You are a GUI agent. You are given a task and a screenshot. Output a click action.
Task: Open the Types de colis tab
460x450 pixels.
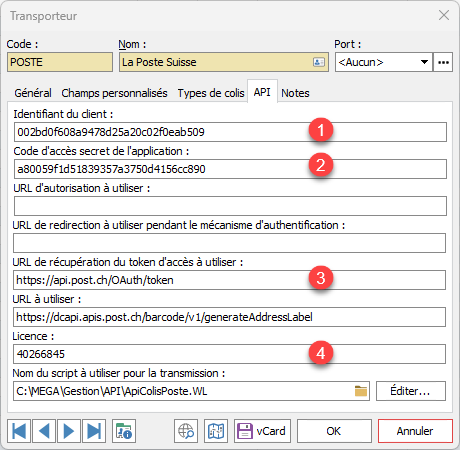[211, 93]
